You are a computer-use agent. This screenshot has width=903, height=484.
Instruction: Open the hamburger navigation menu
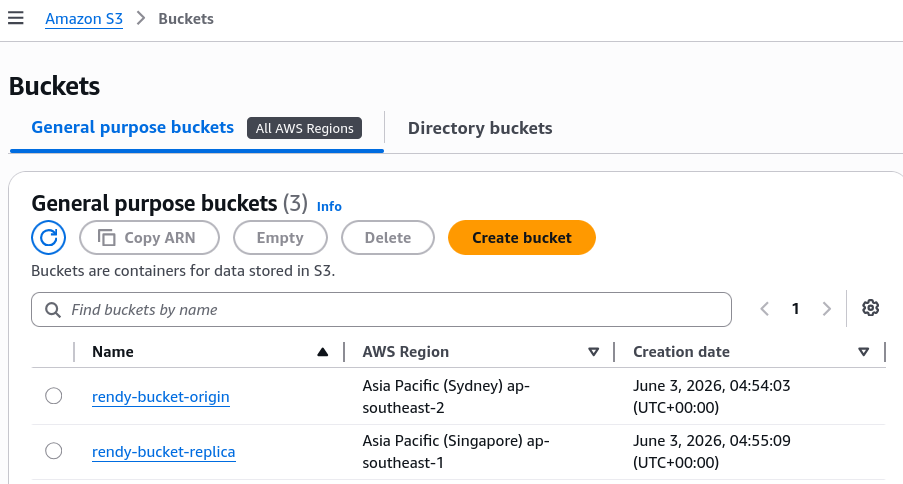click(x=16, y=18)
